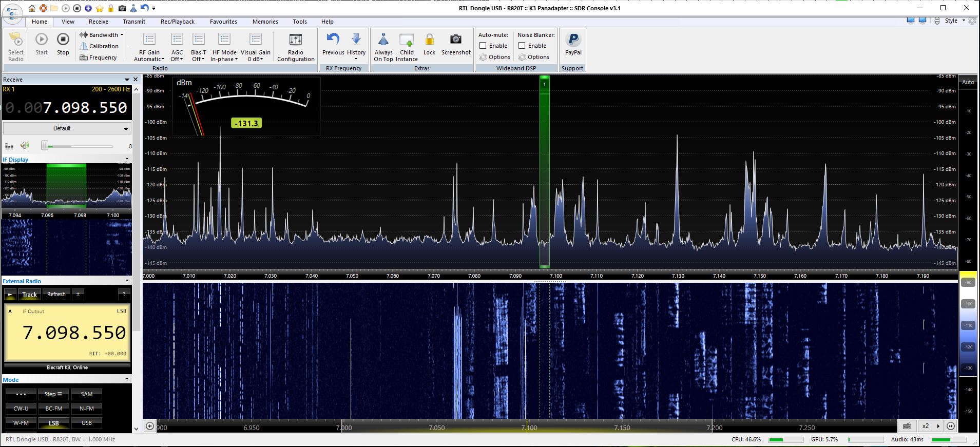
Task: Open a Child Instance
Action: [x=407, y=40]
